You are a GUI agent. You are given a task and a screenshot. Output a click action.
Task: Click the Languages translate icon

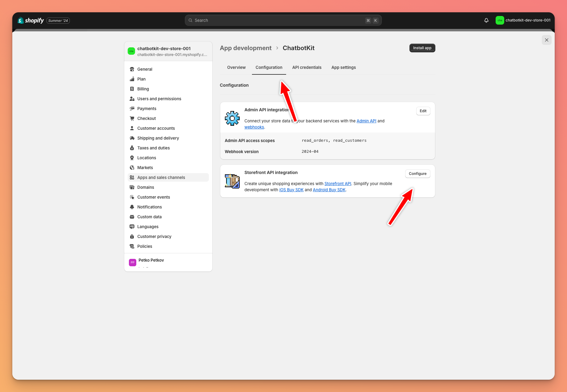[132, 227]
